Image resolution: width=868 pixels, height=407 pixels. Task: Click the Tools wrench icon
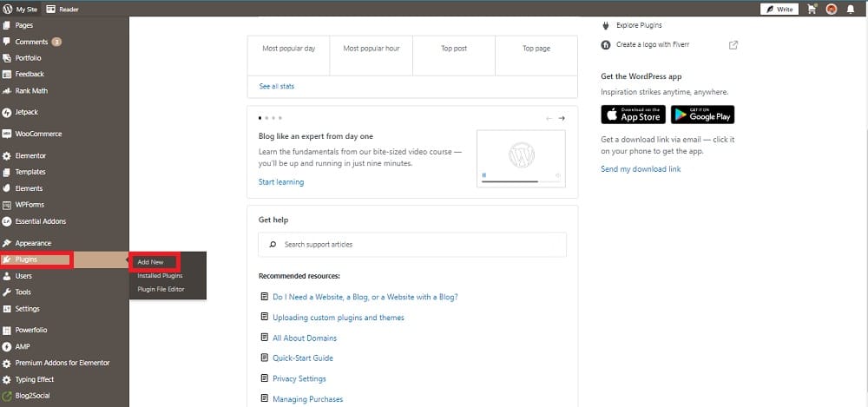(7, 292)
